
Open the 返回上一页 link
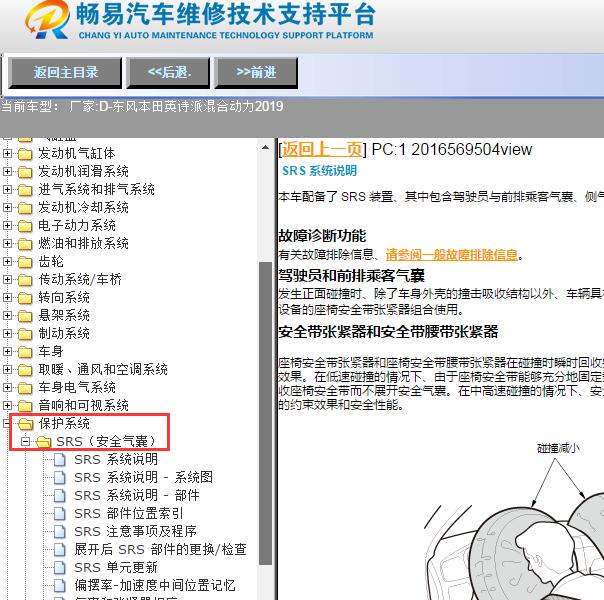click(322, 149)
